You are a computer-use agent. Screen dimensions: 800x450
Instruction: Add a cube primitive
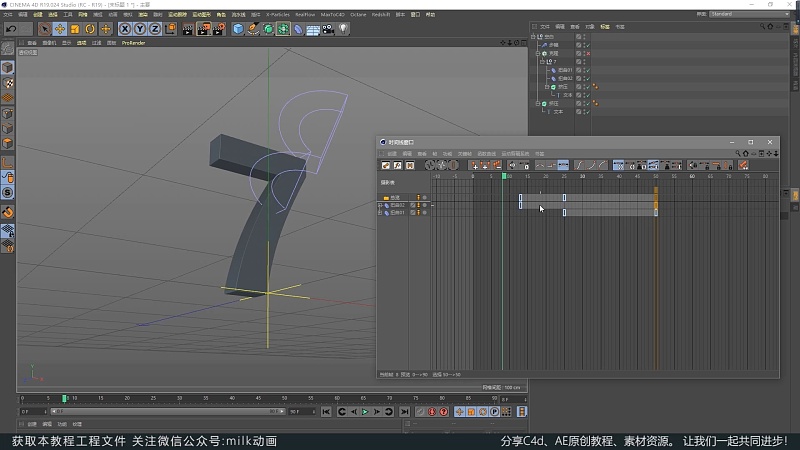(238, 29)
